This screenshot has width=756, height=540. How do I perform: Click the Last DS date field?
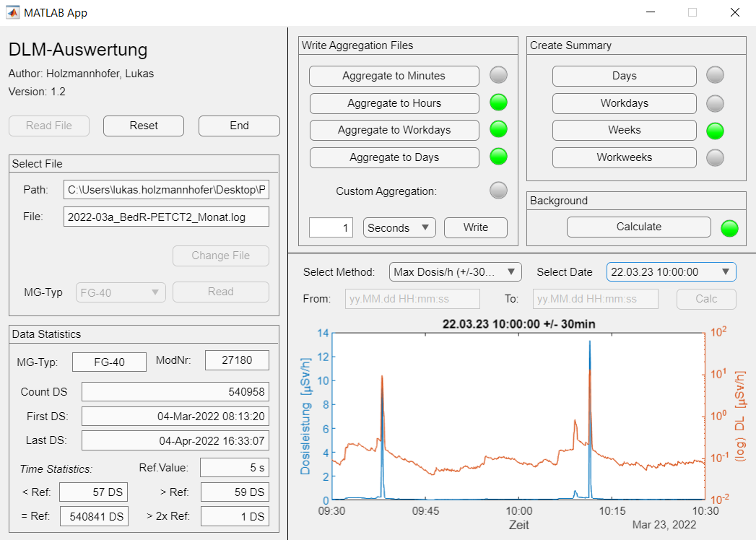(175, 440)
